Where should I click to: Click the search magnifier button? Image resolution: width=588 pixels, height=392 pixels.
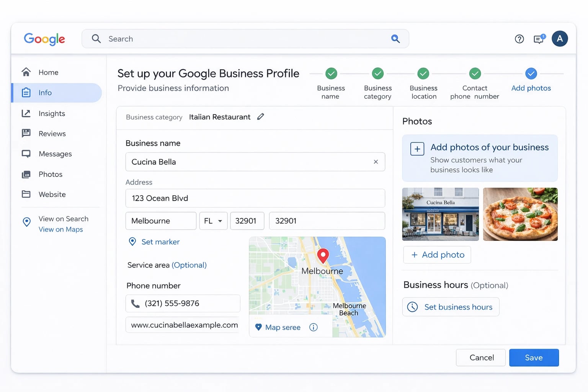tap(395, 39)
